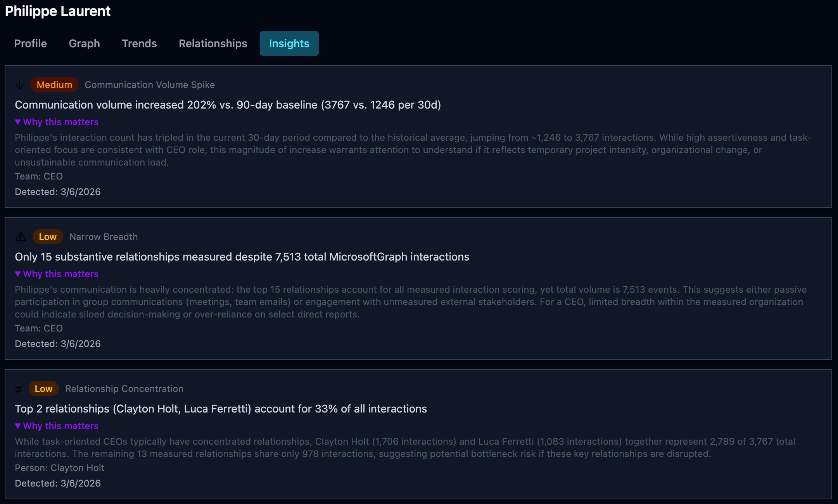Click the Communication volume increased 202% headline
The height and width of the screenshot is (504, 838).
click(228, 105)
